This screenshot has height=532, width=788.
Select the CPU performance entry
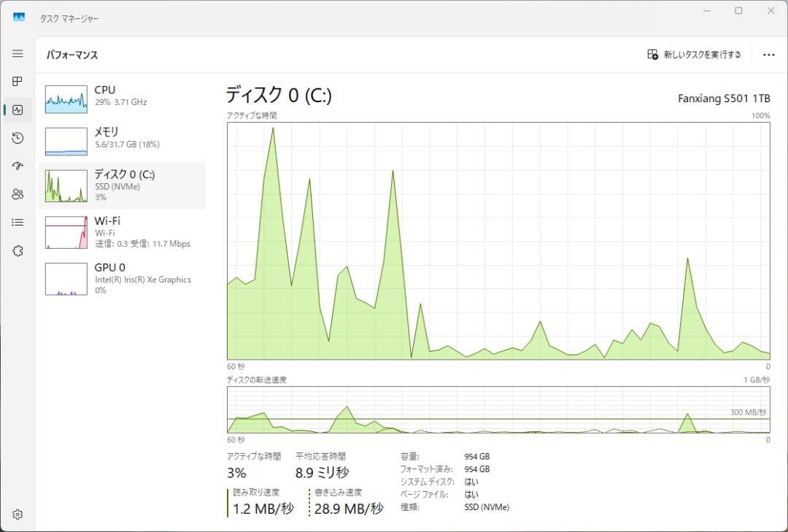[x=123, y=96]
